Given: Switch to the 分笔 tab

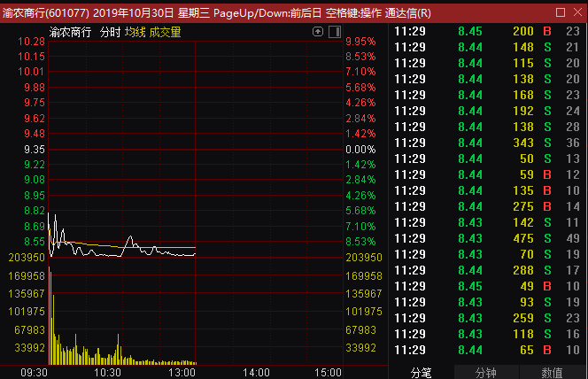Looking at the screenshot, I should 422,373.
